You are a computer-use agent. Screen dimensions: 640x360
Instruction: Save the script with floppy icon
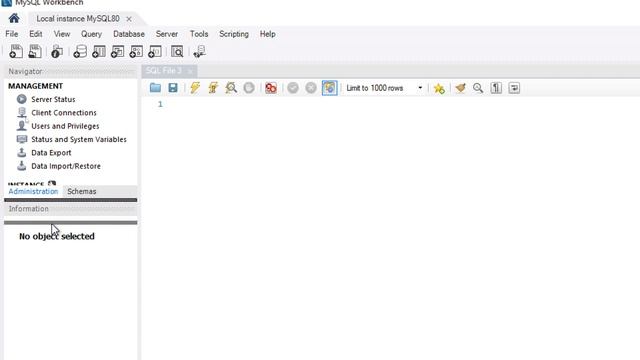tap(173, 88)
